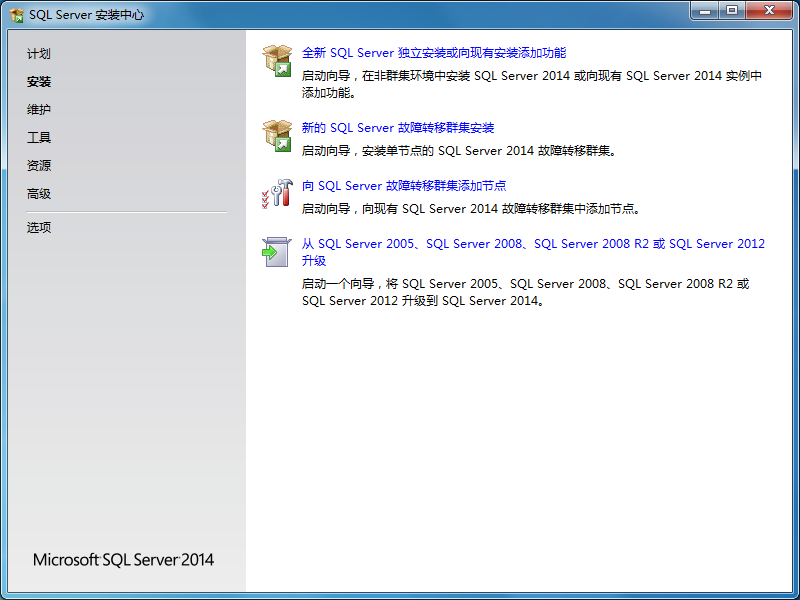Screen dimensions: 800x600
Task: Switch to the 资源 section
Action: [38, 165]
